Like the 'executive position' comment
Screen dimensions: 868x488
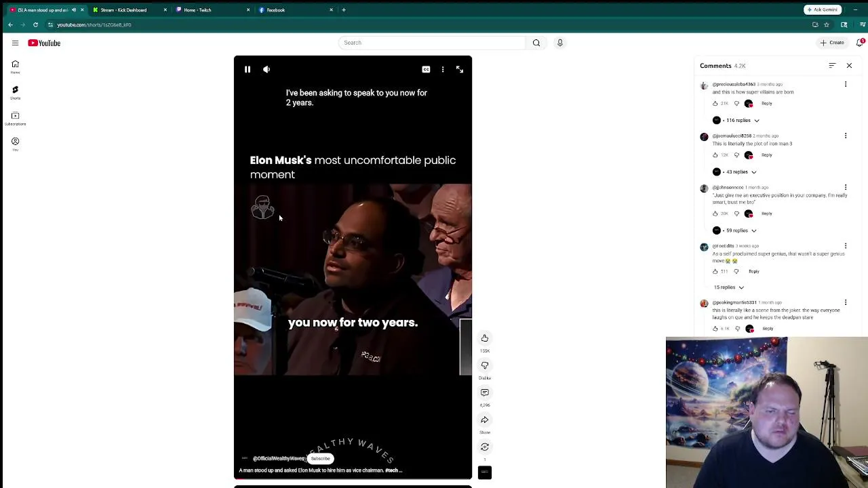[715, 213]
